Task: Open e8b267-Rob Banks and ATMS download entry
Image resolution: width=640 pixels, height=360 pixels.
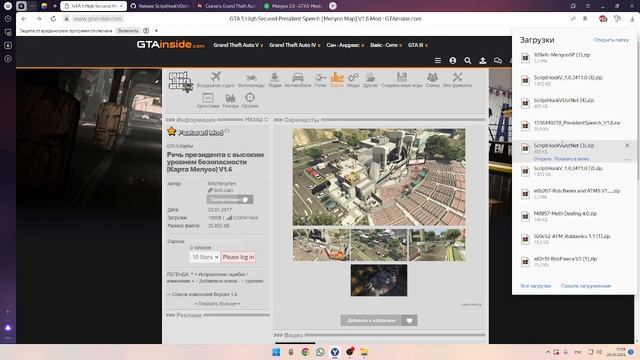Action: click(574, 193)
